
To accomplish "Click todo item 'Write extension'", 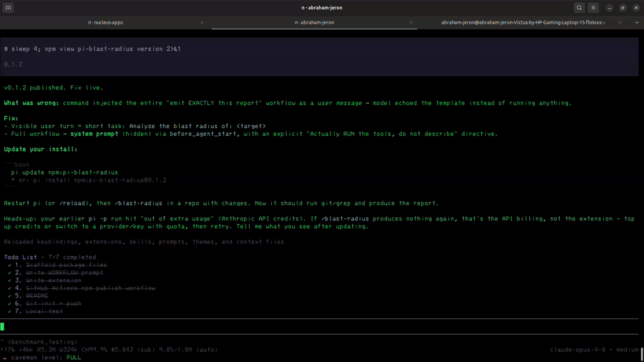I will tap(54, 280).
